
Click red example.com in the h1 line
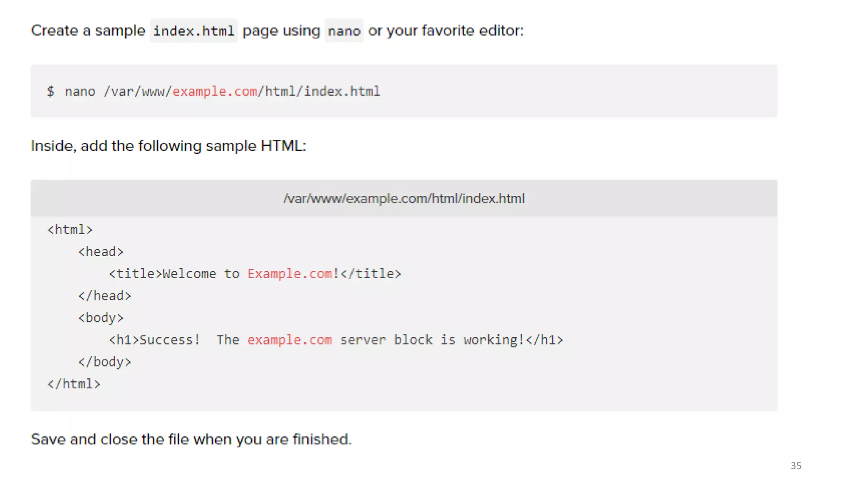[290, 340]
